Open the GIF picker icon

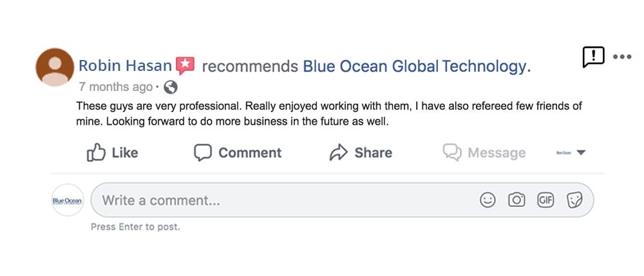(x=546, y=201)
